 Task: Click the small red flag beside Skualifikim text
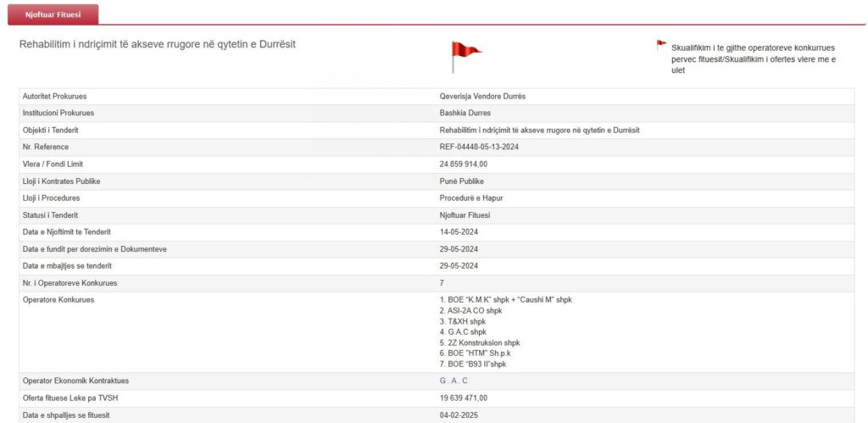(661, 45)
